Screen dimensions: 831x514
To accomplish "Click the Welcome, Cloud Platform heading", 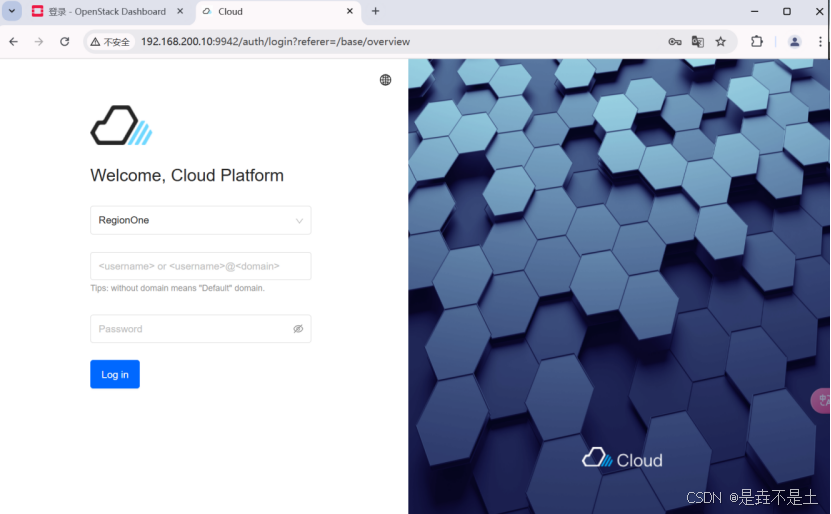I will (x=187, y=175).
